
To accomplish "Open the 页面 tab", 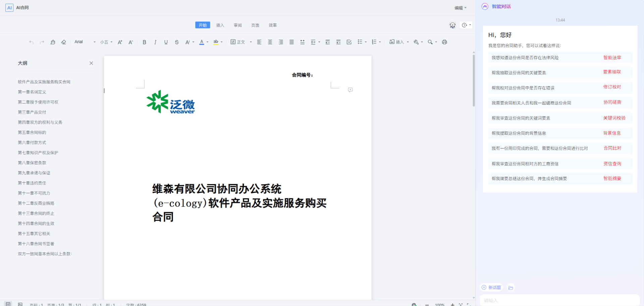I will tap(255, 25).
